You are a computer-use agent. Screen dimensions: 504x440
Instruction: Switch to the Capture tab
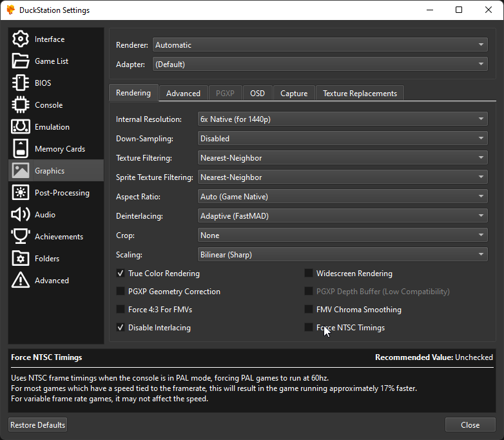[294, 94]
